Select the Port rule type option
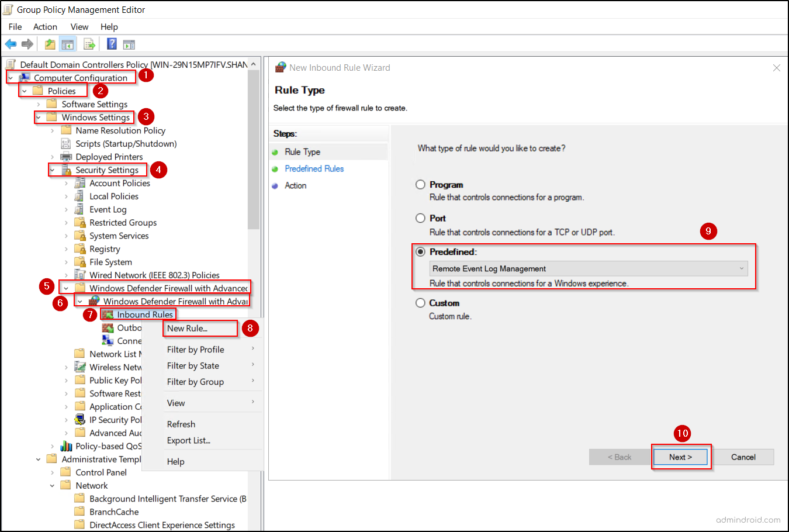The width and height of the screenshot is (789, 532). (421, 218)
